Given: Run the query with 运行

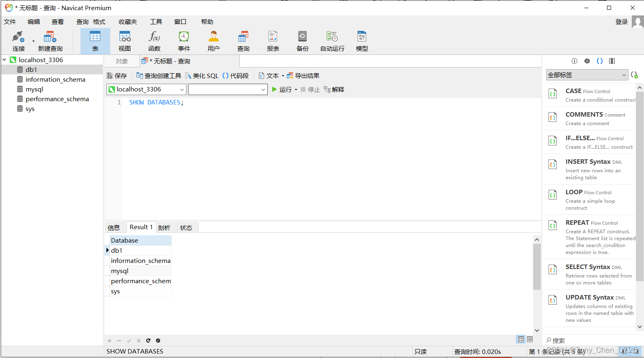Looking at the screenshot, I should [282, 90].
